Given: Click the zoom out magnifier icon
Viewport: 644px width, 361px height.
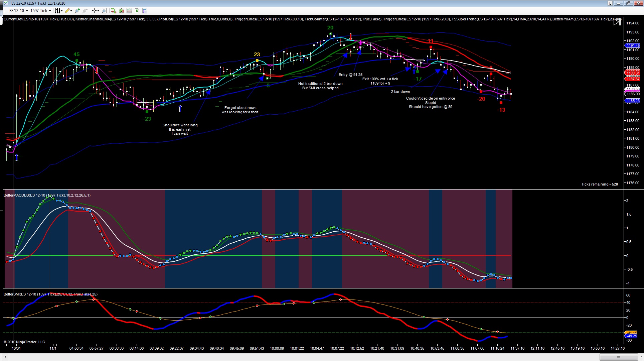Looking at the screenshot, I should (85, 11).
